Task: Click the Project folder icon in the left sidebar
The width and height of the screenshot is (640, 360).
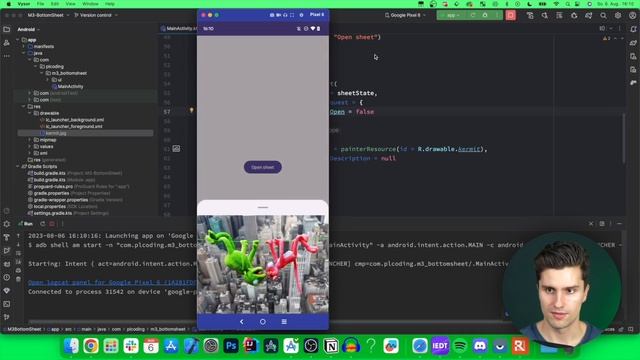Action: 7,29
